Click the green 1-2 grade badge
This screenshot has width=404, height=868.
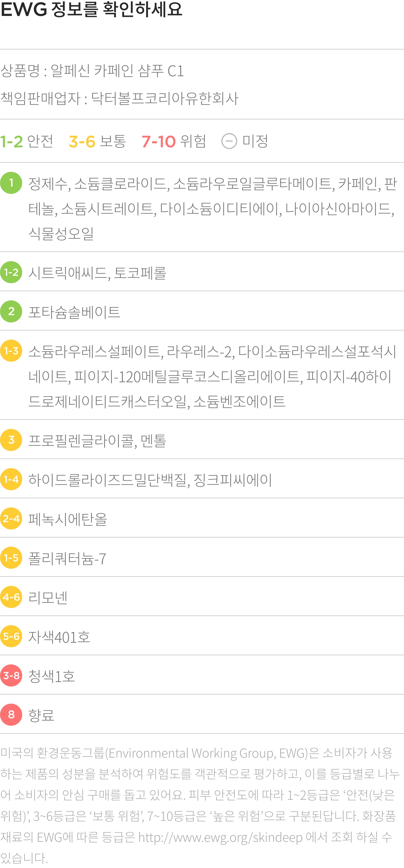pos(11,272)
